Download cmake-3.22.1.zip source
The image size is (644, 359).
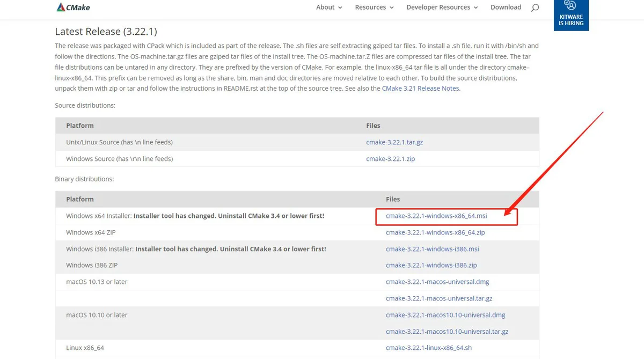pyautogui.click(x=391, y=159)
